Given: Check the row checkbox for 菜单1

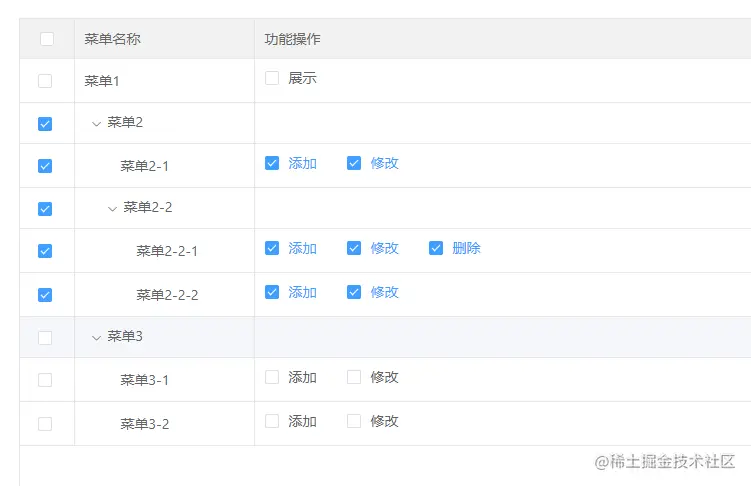Looking at the screenshot, I should point(45,81).
